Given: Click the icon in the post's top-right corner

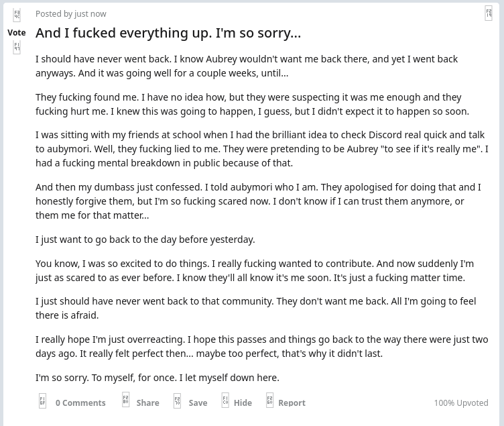Looking at the screenshot, I should pyautogui.click(x=489, y=13).
